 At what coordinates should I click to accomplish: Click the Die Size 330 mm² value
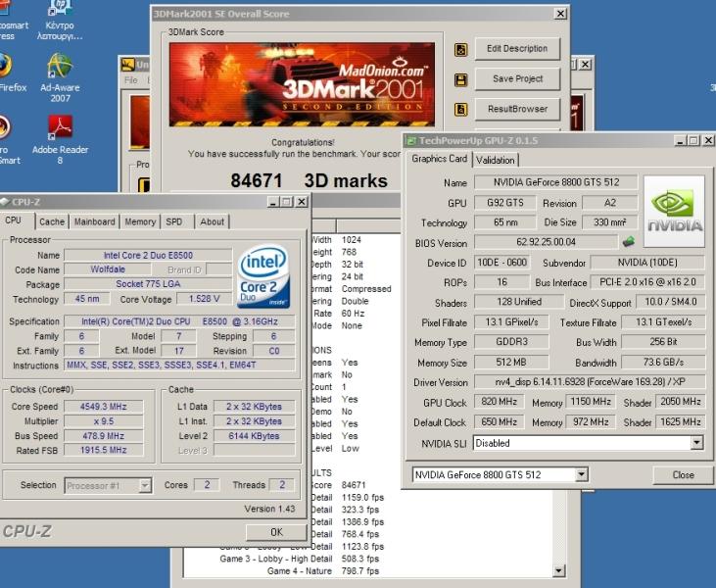(x=610, y=222)
